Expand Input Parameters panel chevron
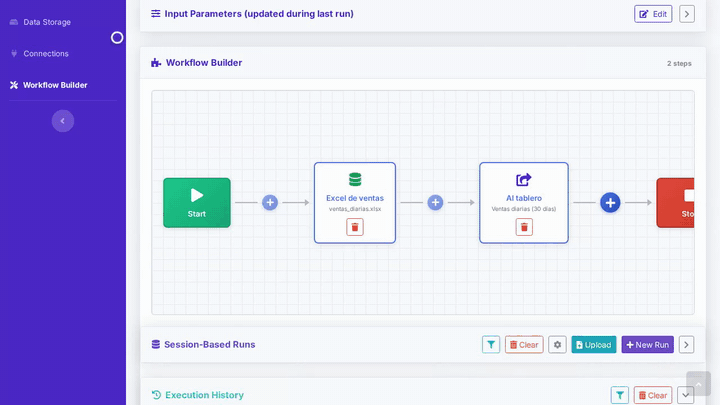The height and width of the screenshot is (405, 720). pos(687,14)
